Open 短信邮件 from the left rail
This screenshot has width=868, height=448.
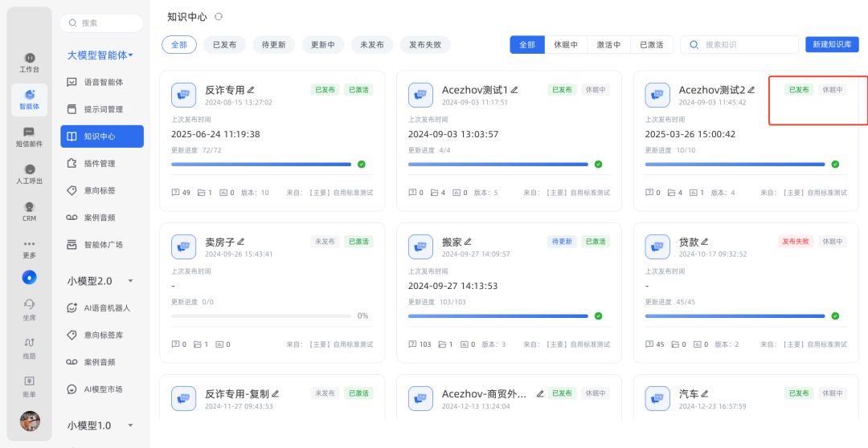(29, 136)
